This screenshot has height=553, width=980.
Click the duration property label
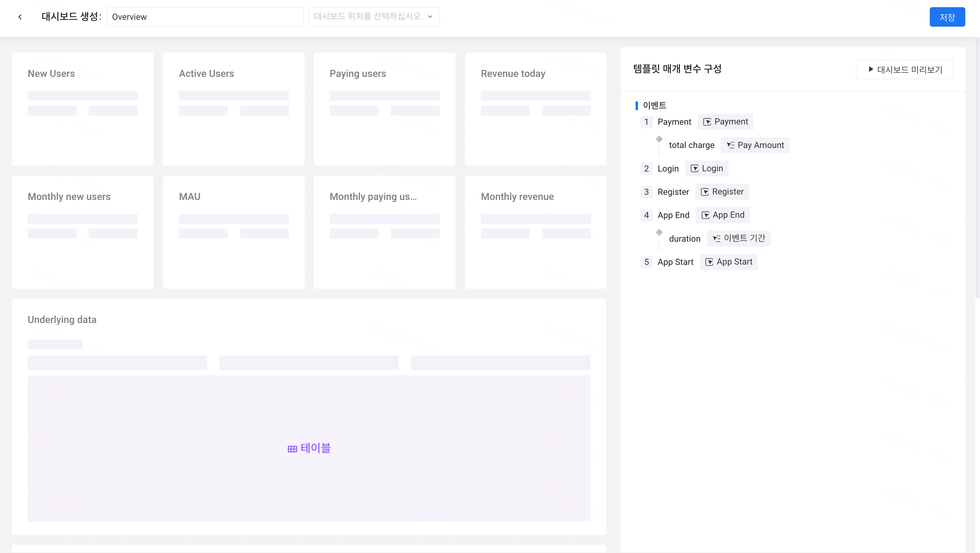(684, 239)
